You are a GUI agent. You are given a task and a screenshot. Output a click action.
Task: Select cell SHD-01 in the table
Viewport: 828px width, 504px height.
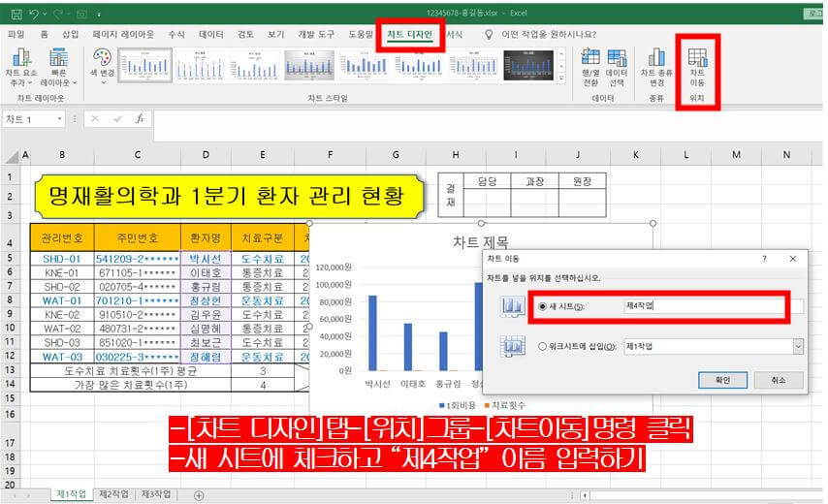click(x=62, y=259)
